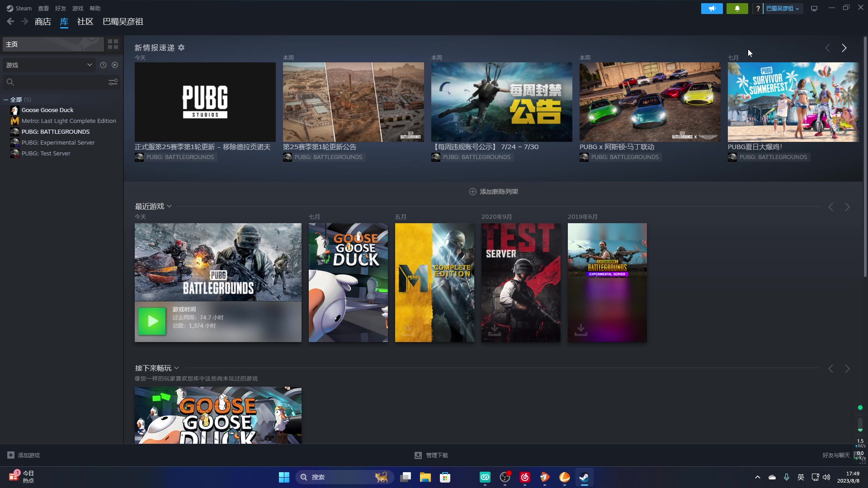Open the 查看 view menu
This screenshot has width=868, height=488.
pyautogui.click(x=43, y=8)
